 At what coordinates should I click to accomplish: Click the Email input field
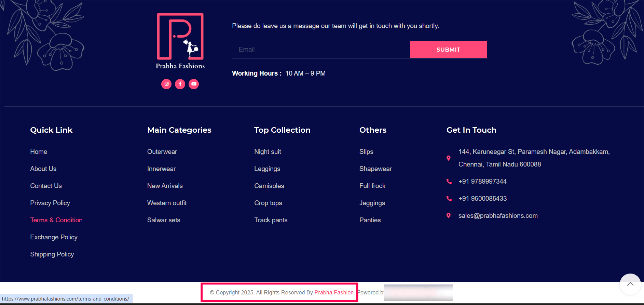click(x=321, y=50)
